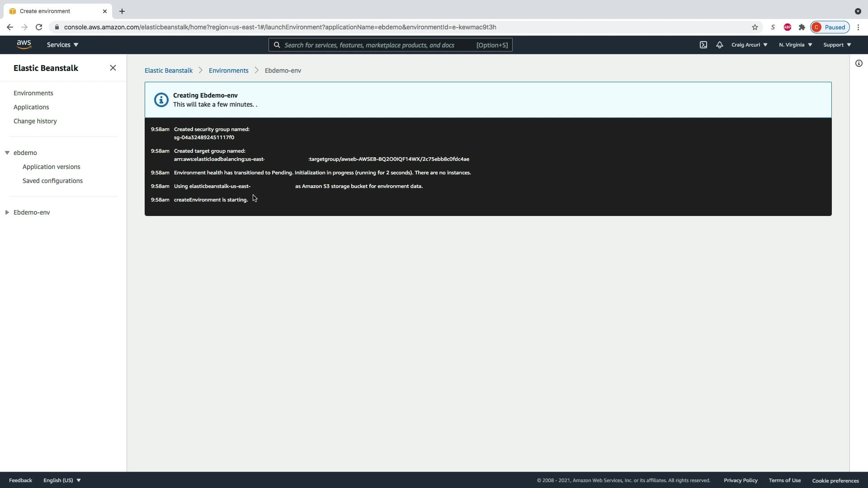Open AWS CloudShell icon in header
This screenshot has height=488, width=868.
(x=703, y=45)
